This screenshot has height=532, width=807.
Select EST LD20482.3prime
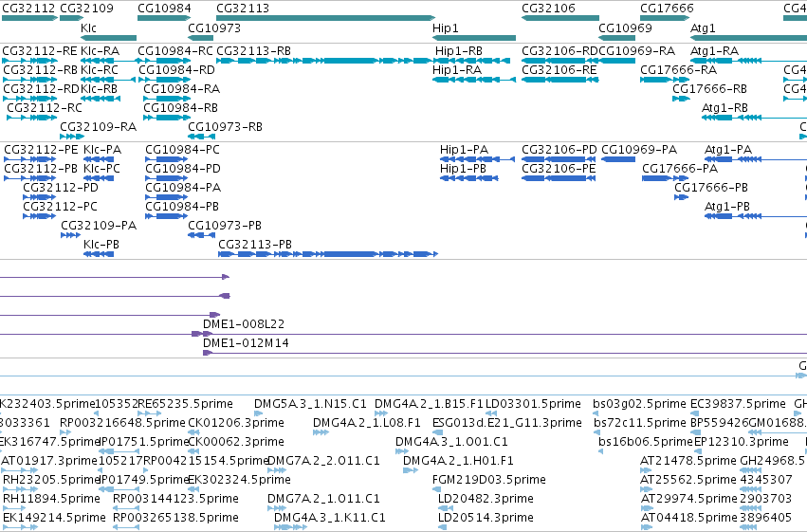486,499
